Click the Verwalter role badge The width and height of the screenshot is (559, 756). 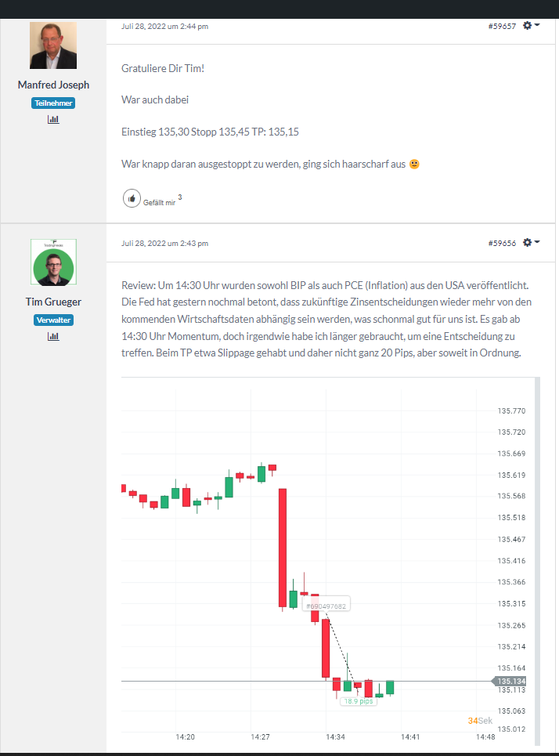coord(53,320)
